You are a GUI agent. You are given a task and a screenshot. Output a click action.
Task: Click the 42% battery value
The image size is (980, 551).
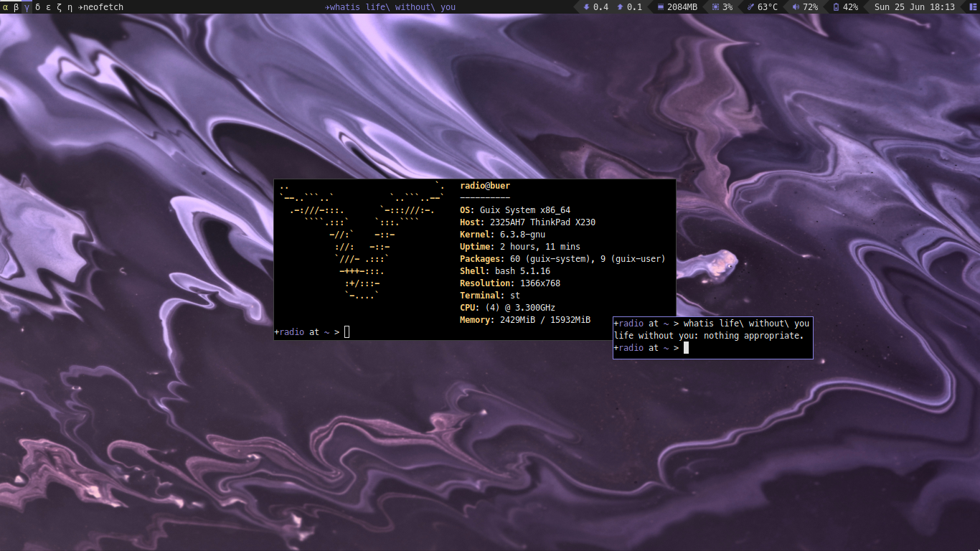pyautogui.click(x=850, y=6)
